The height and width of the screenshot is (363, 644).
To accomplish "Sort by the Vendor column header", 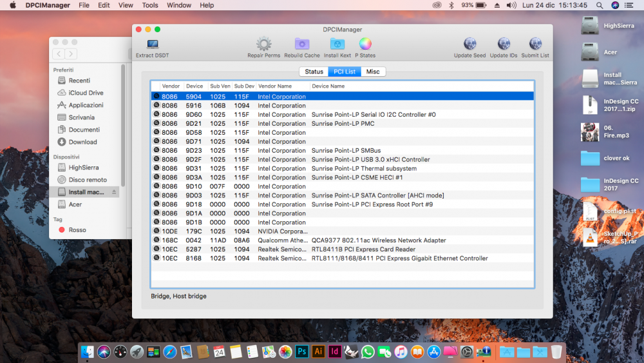I will 171,86.
